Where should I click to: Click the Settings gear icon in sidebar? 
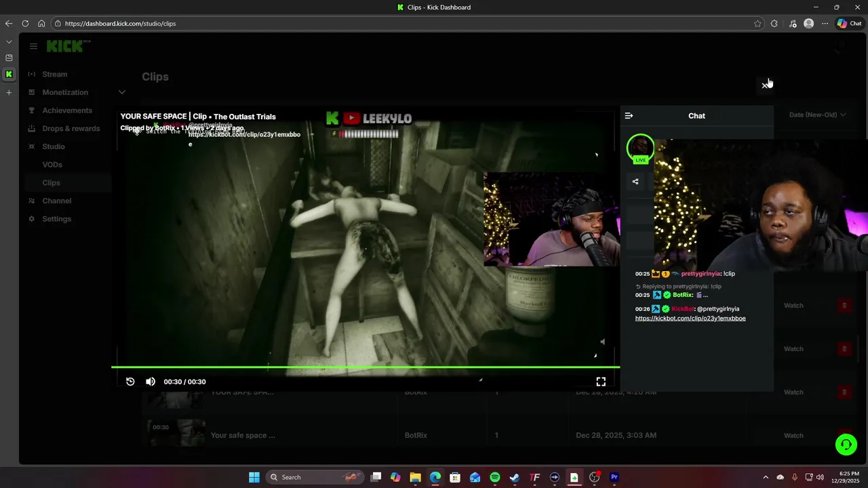click(x=31, y=219)
